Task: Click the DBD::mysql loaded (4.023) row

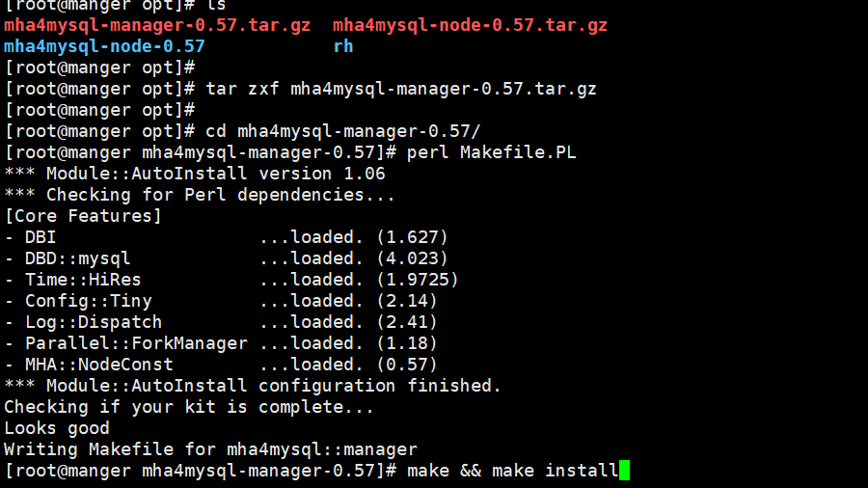Action: click(x=226, y=258)
